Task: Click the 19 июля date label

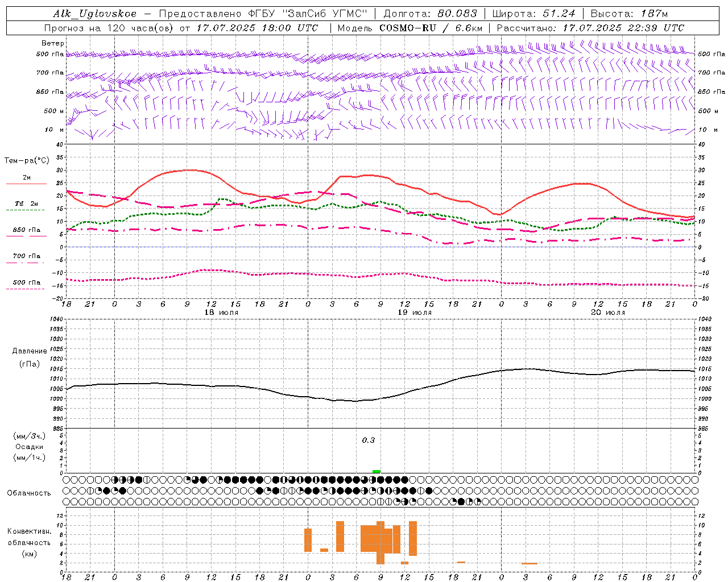Action: pos(414,313)
